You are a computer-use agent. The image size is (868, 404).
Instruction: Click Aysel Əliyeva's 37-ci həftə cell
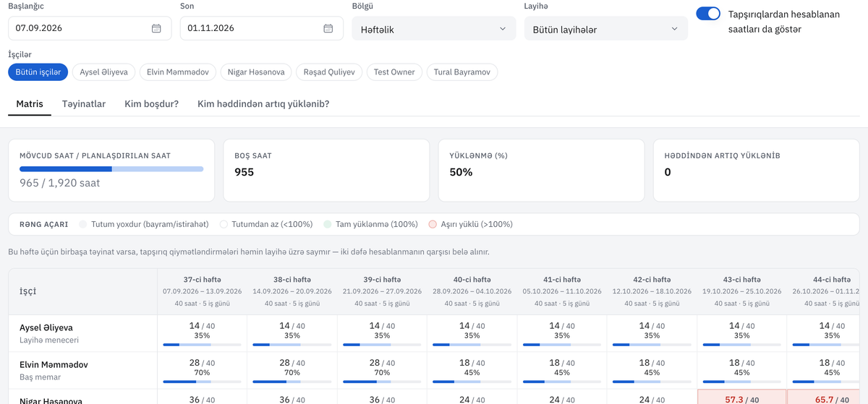click(203, 333)
